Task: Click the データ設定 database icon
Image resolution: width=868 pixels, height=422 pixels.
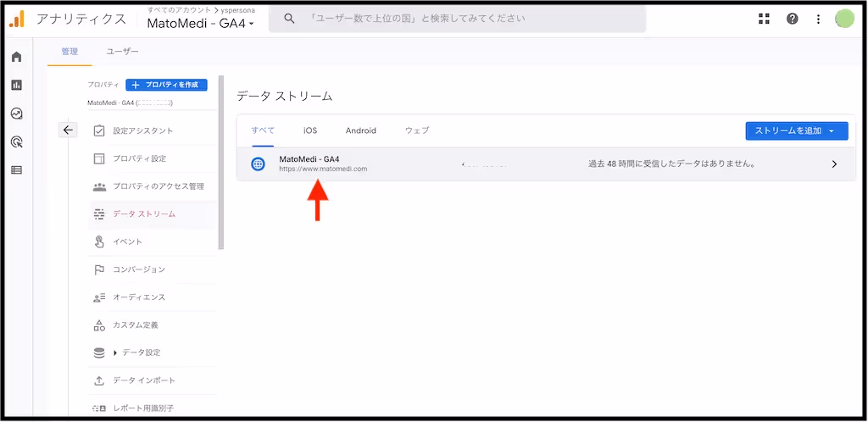Action: pyautogui.click(x=99, y=353)
